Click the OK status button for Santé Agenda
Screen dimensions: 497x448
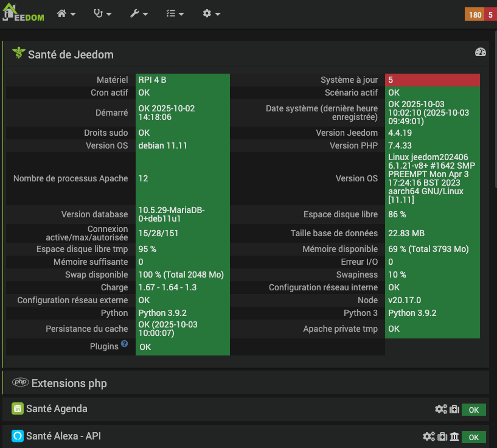[x=473, y=410]
